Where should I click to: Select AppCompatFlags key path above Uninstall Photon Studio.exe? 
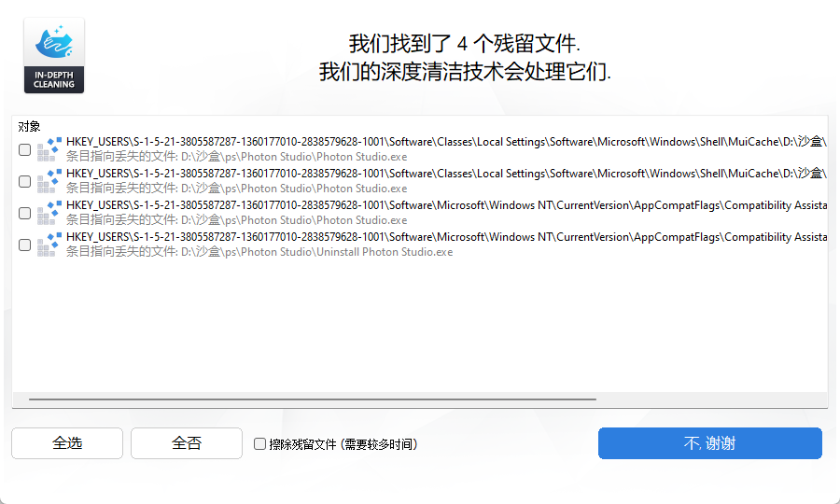[x=446, y=237]
